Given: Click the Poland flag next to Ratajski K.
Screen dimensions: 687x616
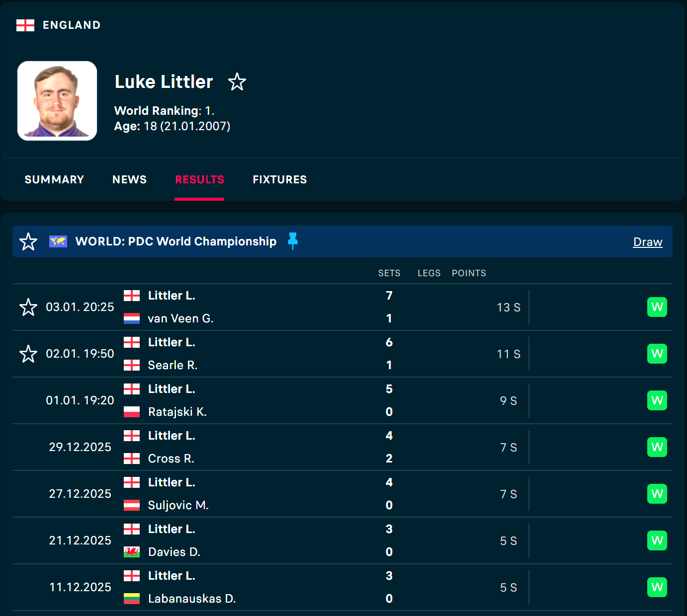Looking at the screenshot, I should pyautogui.click(x=132, y=412).
